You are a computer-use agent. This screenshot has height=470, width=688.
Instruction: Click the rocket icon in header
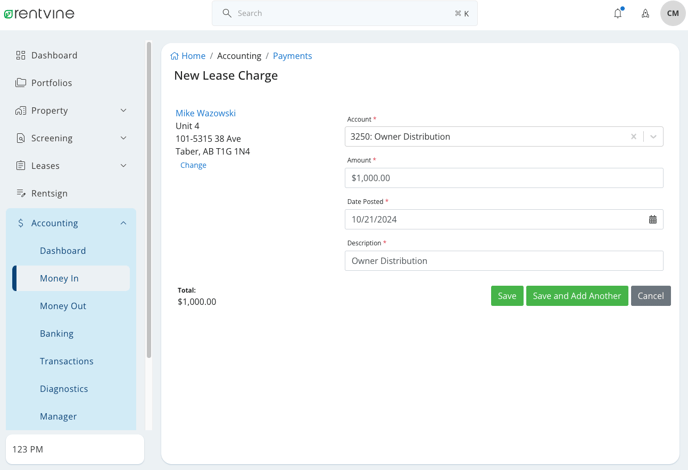click(x=645, y=14)
